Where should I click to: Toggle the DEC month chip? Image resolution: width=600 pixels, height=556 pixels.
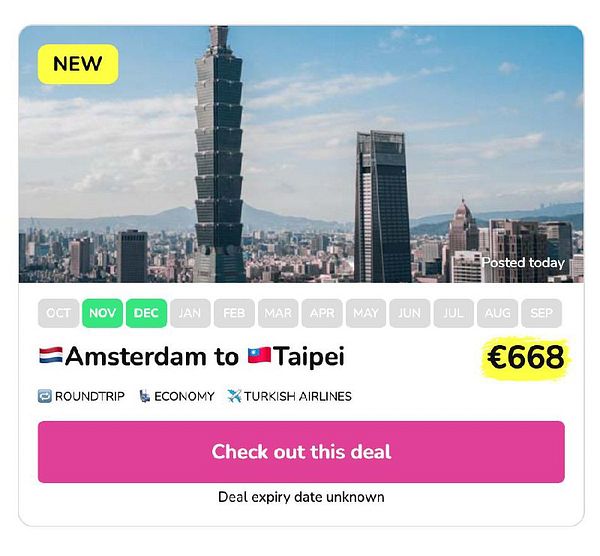click(147, 313)
